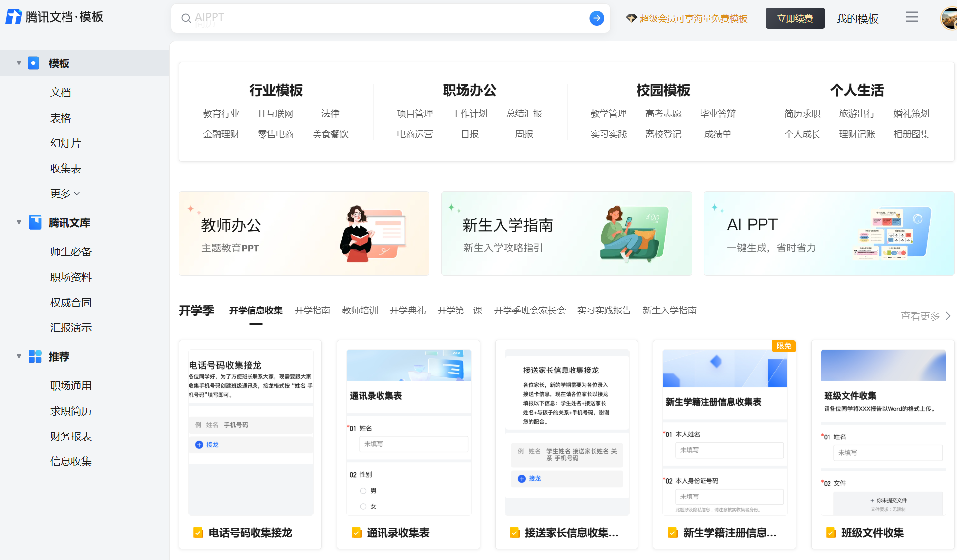Click 姓名 未填写 field in 通讯录 card
This screenshot has height=560, width=957.
[x=414, y=444]
